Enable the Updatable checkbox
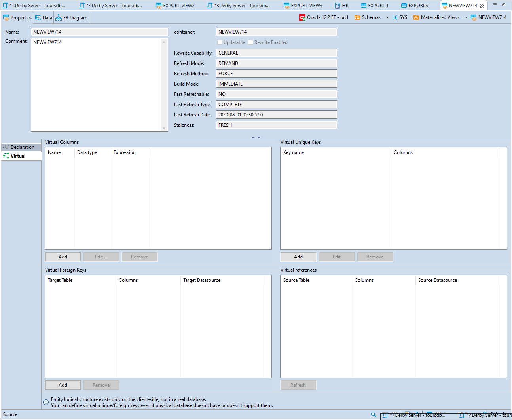This screenshot has width=512, height=420. pos(220,42)
